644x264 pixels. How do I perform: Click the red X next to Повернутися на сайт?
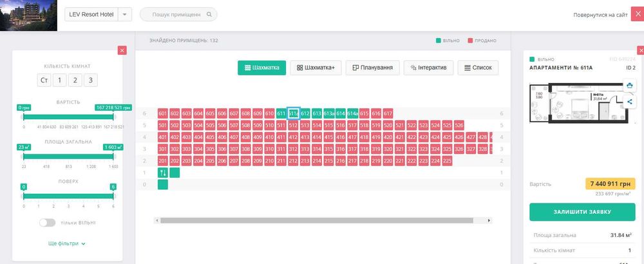click(x=638, y=14)
